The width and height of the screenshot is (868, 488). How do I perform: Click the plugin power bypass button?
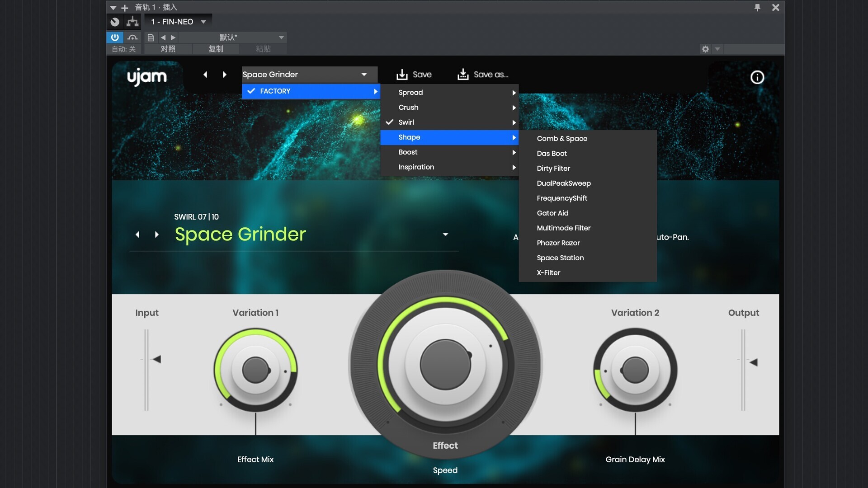115,37
